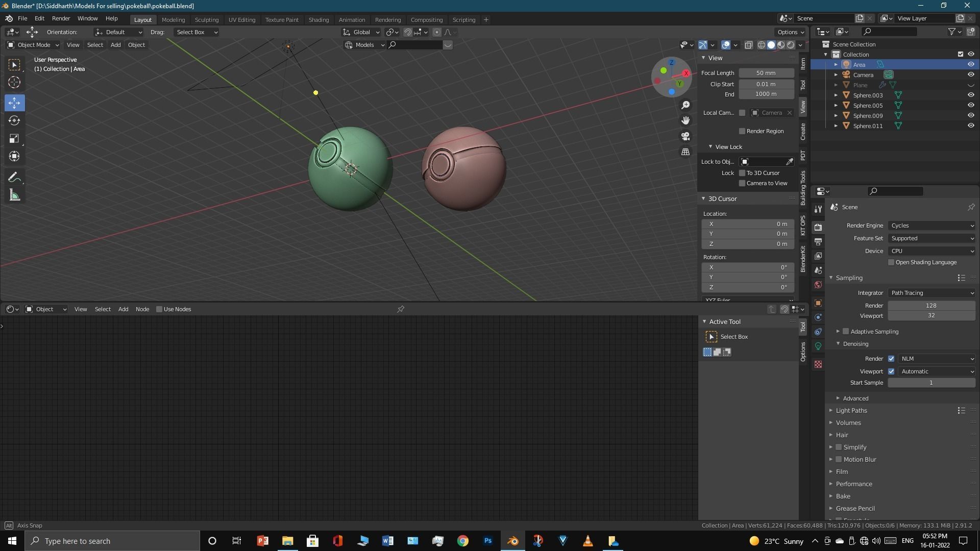Hide Camera in outliner eye icon
The height and width of the screenshot is (551, 980).
[971, 75]
